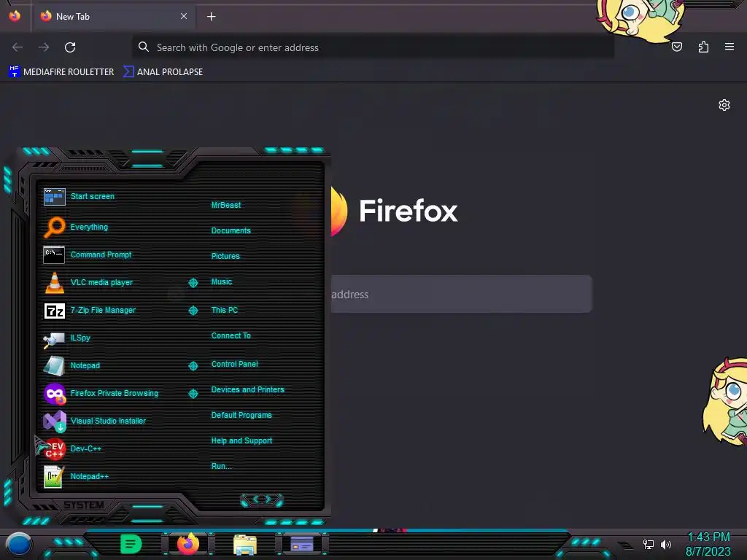
Task: Click the Windows Start orb
Action: click(x=19, y=545)
